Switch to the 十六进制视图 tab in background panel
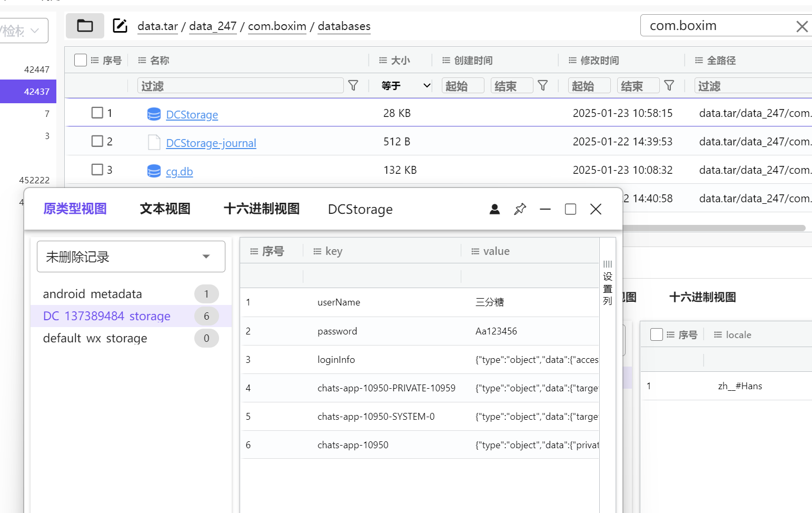 [x=702, y=298]
